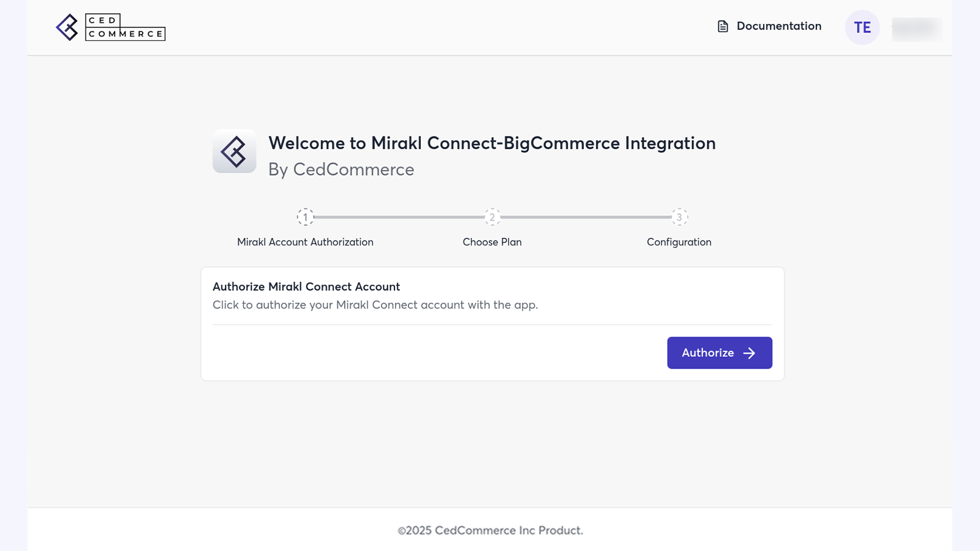Click the By CedCommerce subtitle

point(341,170)
